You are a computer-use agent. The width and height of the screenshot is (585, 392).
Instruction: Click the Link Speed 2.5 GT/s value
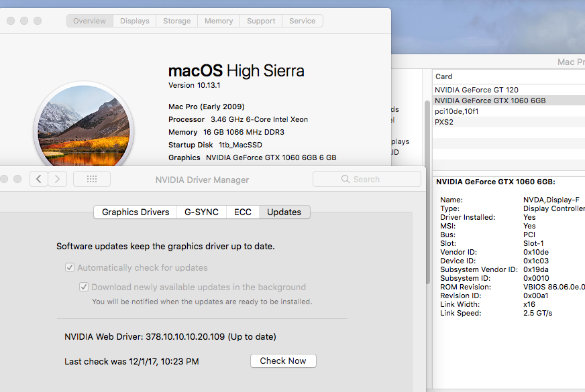pyautogui.click(x=537, y=313)
